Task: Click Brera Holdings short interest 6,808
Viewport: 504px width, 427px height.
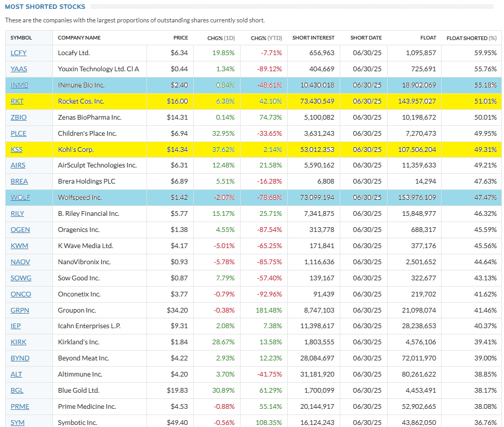Action: (326, 181)
